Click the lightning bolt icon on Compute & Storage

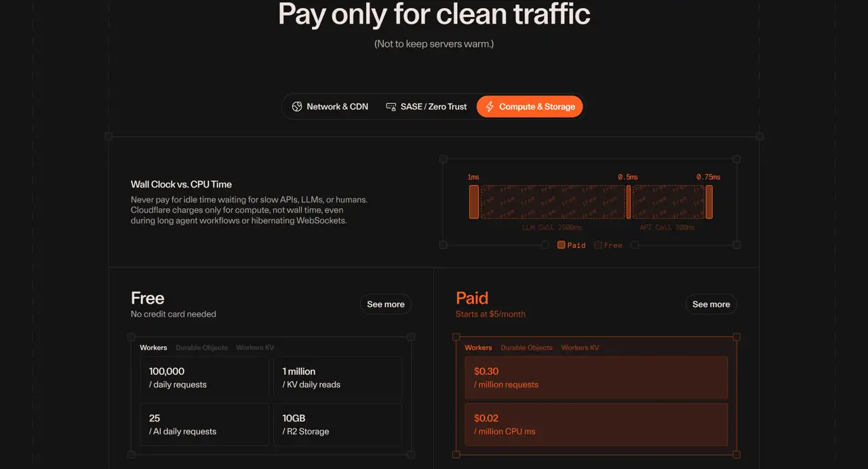[x=490, y=106]
